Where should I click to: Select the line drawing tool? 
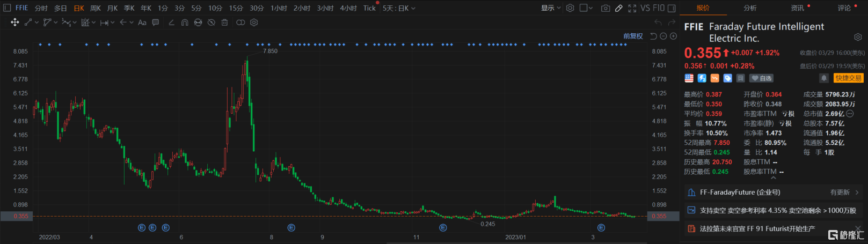pos(28,23)
